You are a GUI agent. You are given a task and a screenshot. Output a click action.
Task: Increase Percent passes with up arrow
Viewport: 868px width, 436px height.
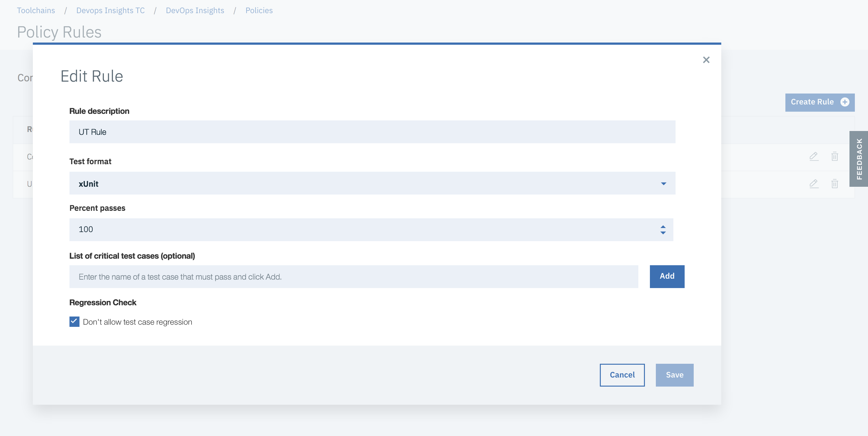pos(663,226)
